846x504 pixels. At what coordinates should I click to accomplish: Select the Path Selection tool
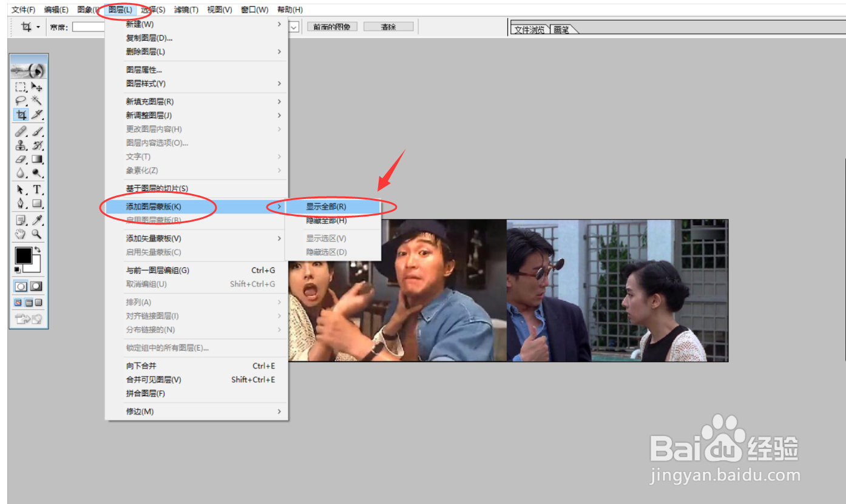click(x=21, y=189)
